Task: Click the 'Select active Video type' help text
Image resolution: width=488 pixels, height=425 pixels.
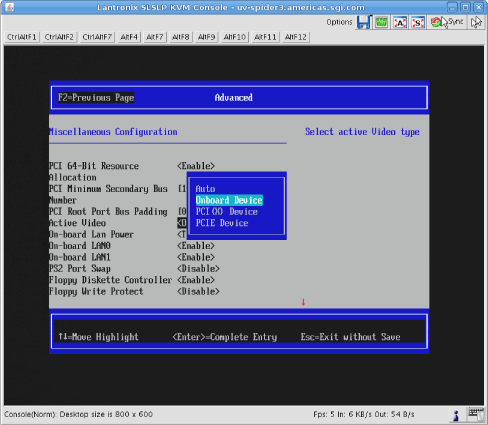Action: tap(362, 132)
